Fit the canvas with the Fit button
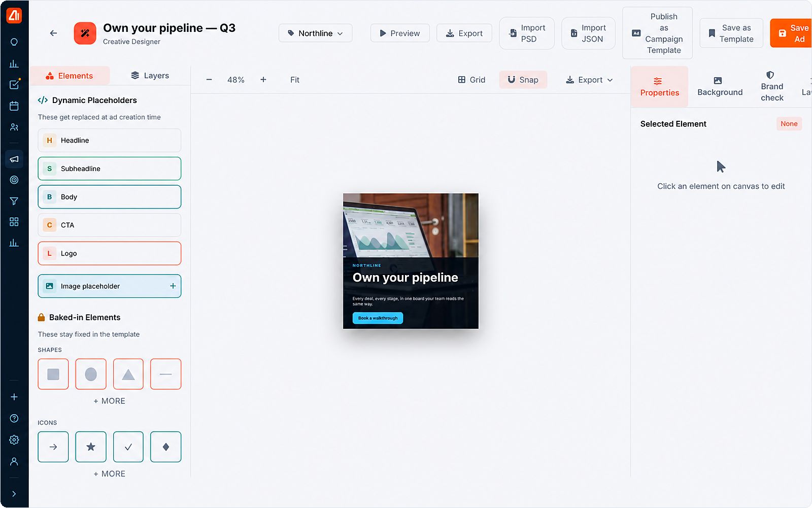812x508 pixels. coord(295,80)
